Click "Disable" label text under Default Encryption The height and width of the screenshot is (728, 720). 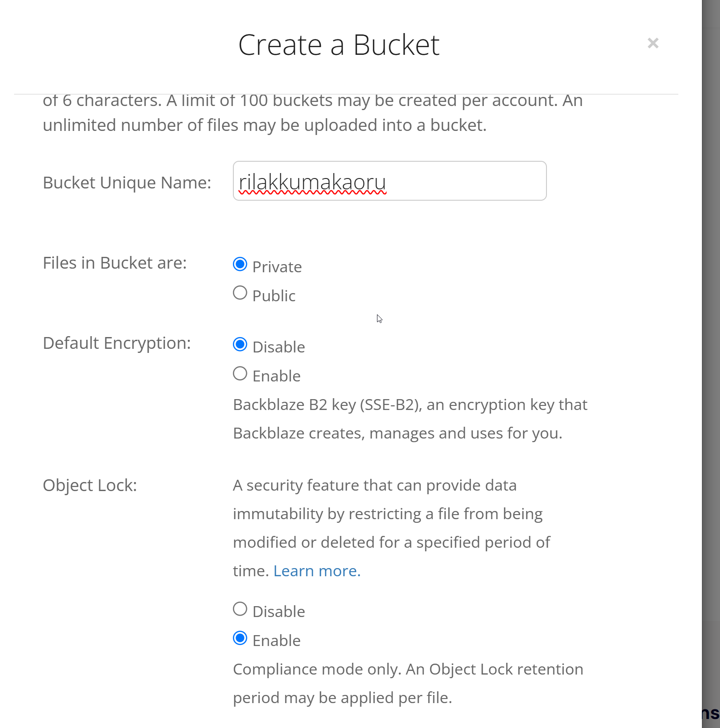coord(279,347)
